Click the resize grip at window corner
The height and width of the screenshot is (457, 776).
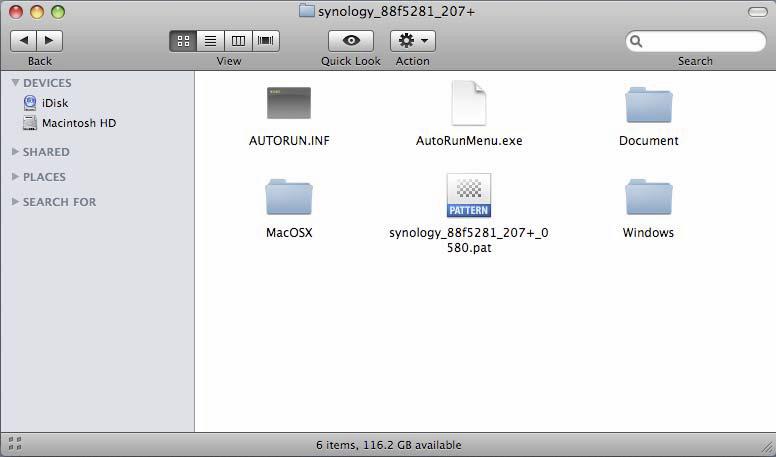(768, 448)
